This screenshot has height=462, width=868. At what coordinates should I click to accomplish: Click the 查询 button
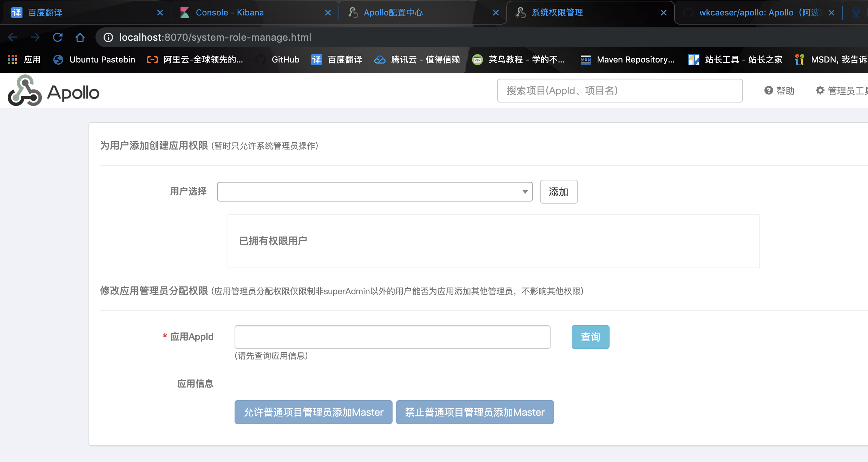tap(590, 337)
